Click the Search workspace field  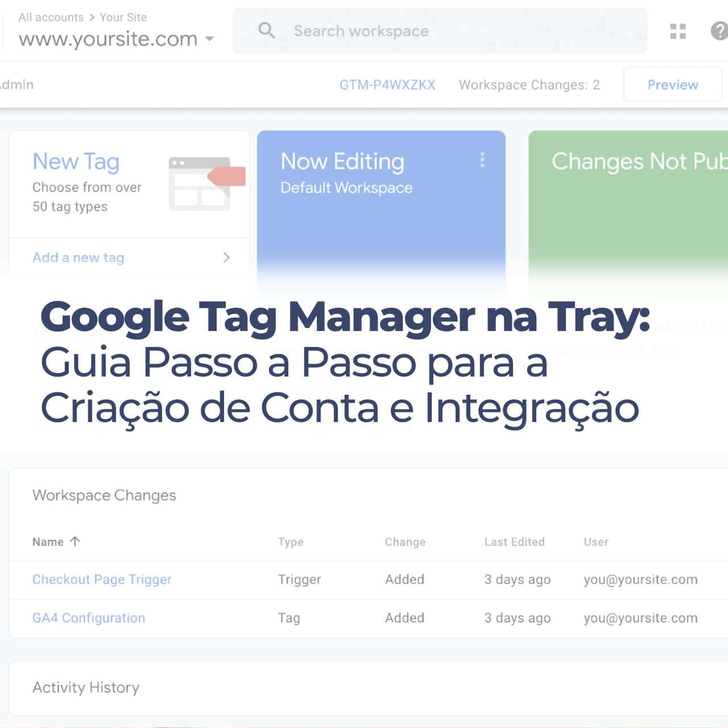coord(440,31)
